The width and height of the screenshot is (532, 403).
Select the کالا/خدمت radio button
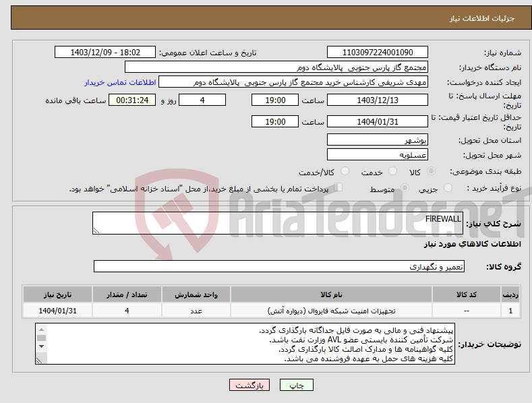click(x=345, y=171)
